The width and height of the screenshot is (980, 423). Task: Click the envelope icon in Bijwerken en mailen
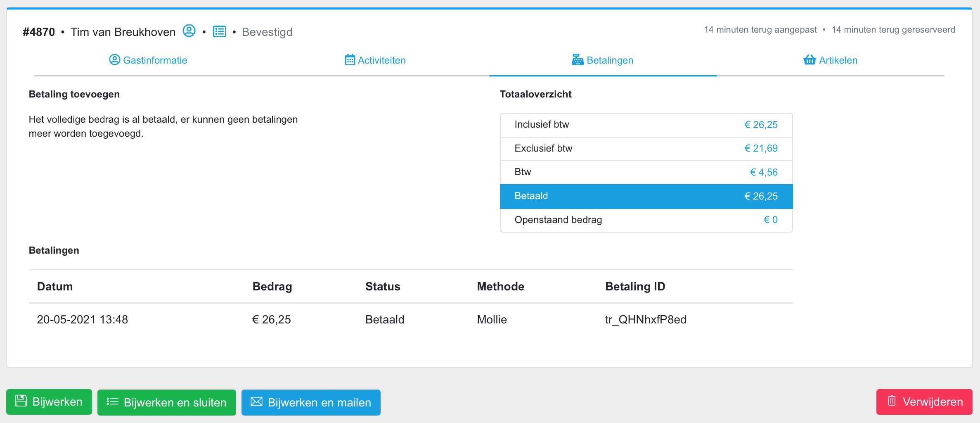(x=256, y=402)
